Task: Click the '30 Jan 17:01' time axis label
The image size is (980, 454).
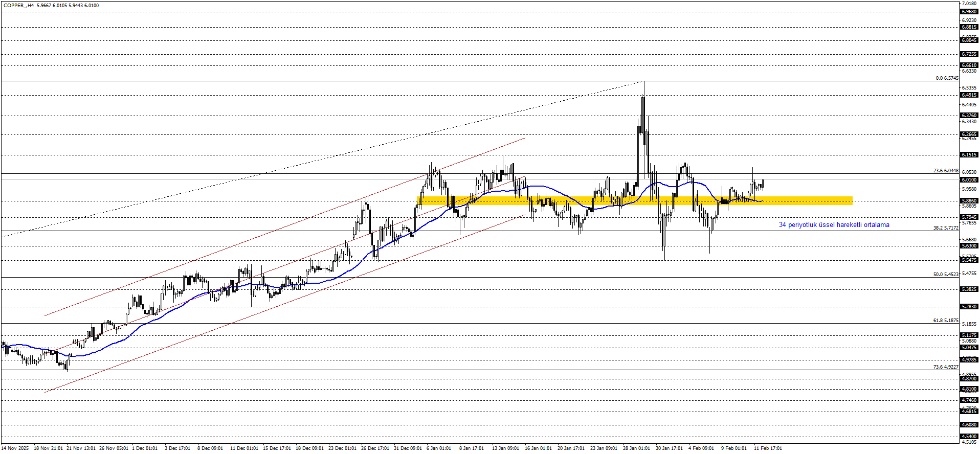Action: 669,448
